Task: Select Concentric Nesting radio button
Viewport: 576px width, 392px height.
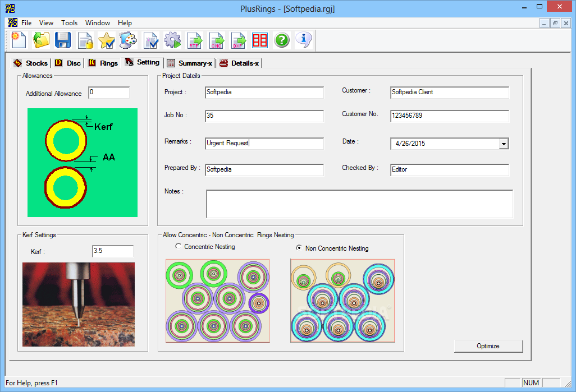Action: [x=178, y=246]
